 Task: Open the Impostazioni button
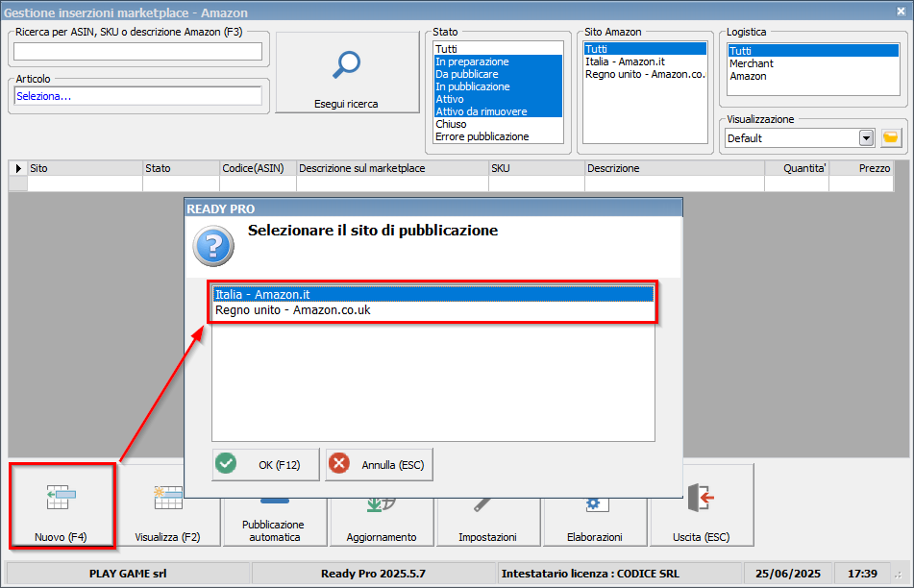click(488, 523)
